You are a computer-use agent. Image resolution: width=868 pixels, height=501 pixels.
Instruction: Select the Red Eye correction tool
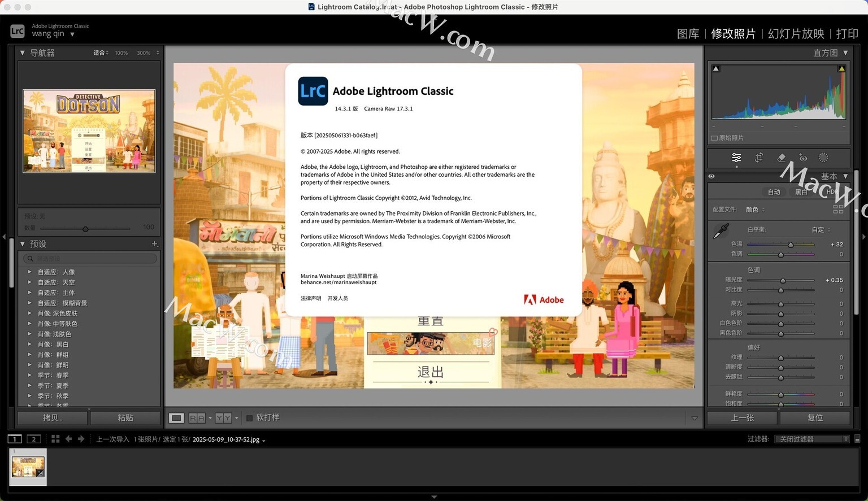[x=803, y=158]
